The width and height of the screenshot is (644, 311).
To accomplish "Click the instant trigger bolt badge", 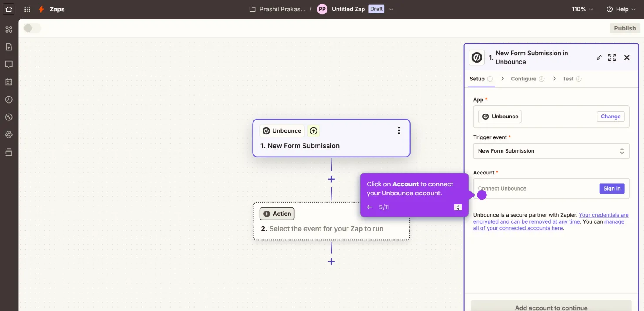I will tap(314, 131).
